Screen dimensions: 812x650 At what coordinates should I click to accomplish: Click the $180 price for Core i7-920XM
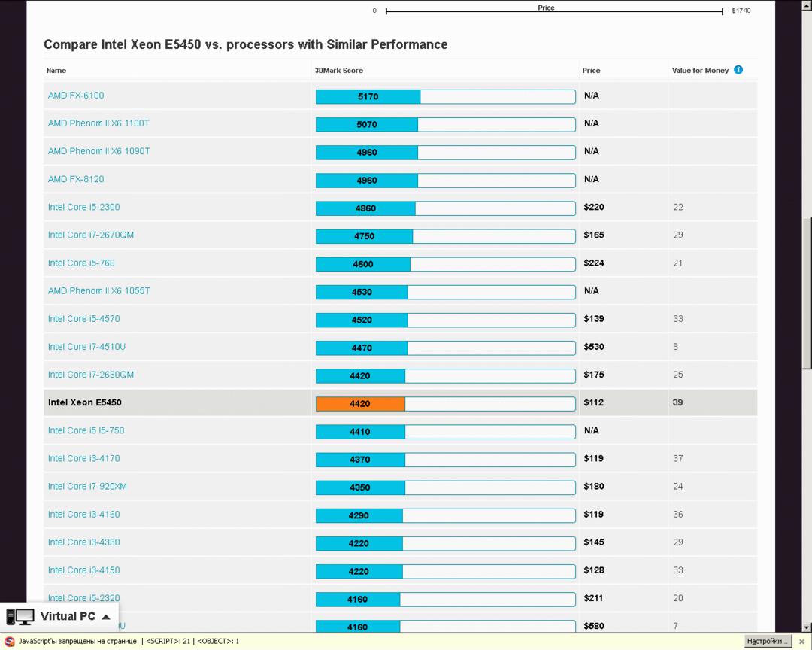pyautogui.click(x=593, y=487)
